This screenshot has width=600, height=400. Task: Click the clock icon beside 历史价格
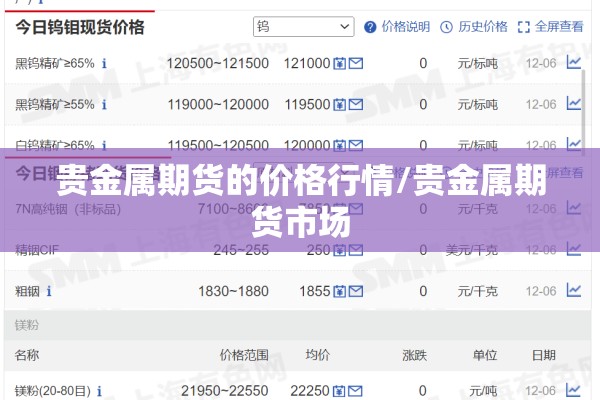447,27
